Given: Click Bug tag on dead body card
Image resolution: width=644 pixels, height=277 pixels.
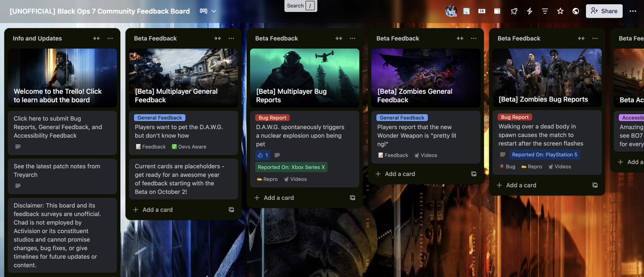Looking at the screenshot, I should coord(507,167).
